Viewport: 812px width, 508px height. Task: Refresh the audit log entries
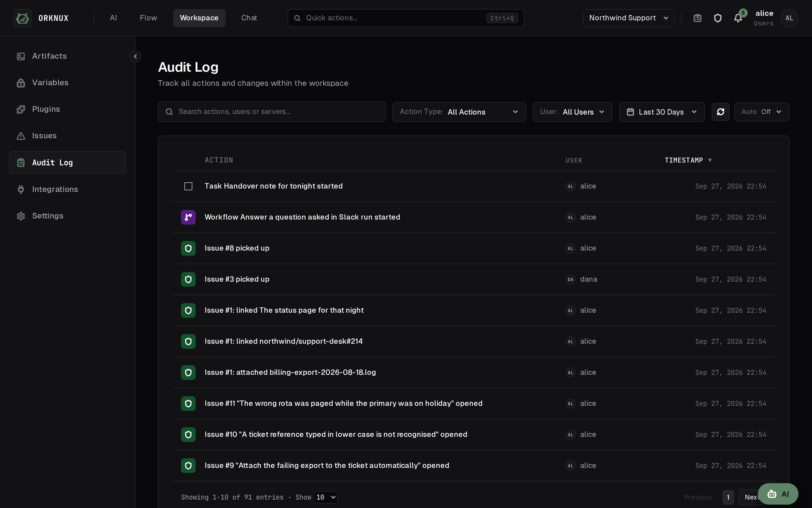tap(720, 112)
